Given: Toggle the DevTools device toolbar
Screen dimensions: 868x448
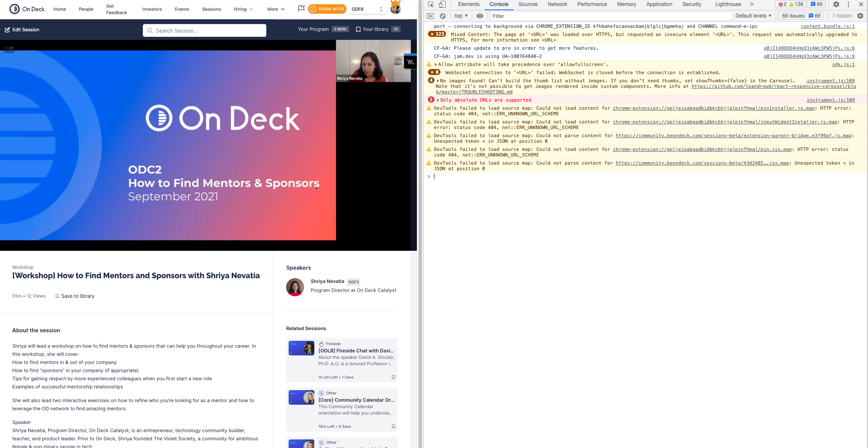Looking at the screenshot, I should click(x=442, y=4).
